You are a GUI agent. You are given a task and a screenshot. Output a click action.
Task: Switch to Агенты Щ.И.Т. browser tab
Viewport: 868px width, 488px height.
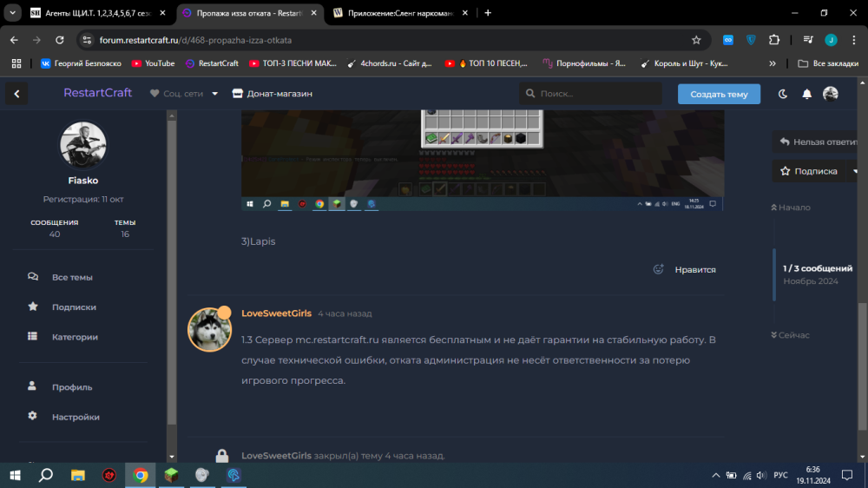[98, 13]
